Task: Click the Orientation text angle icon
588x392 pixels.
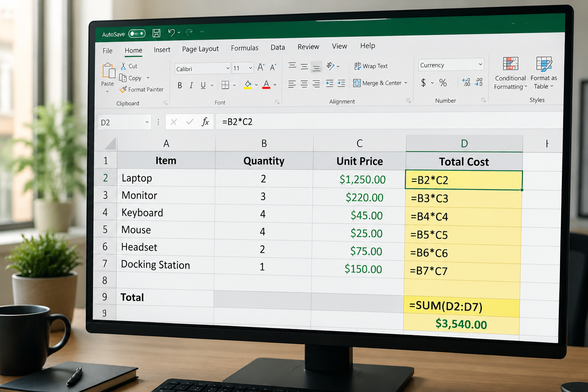Action: coord(331,66)
